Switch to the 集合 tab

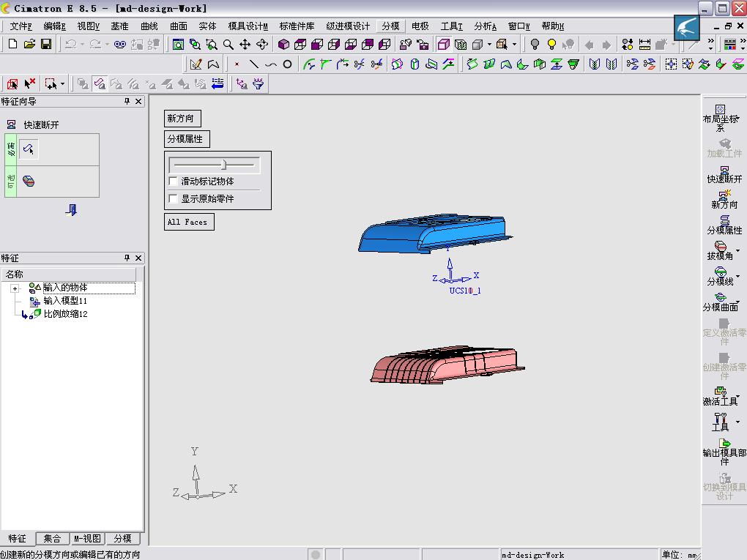52,539
